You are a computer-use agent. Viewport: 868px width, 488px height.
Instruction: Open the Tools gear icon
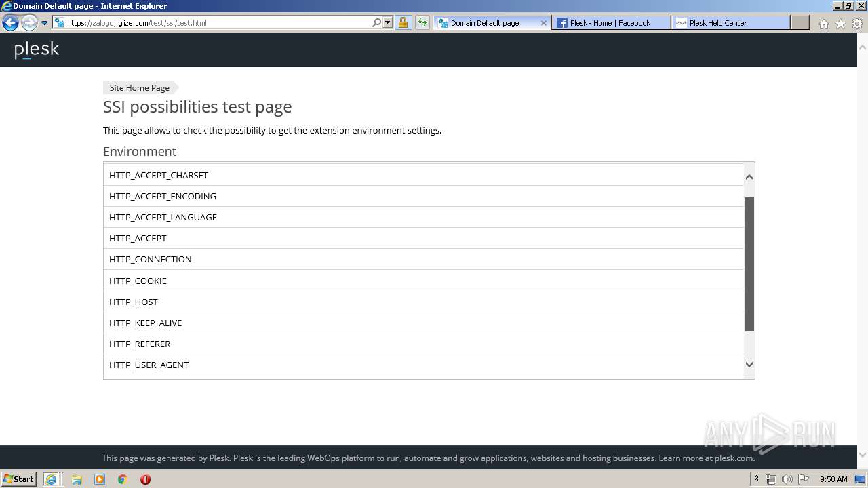pyautogui.click(x=857, y=24)
